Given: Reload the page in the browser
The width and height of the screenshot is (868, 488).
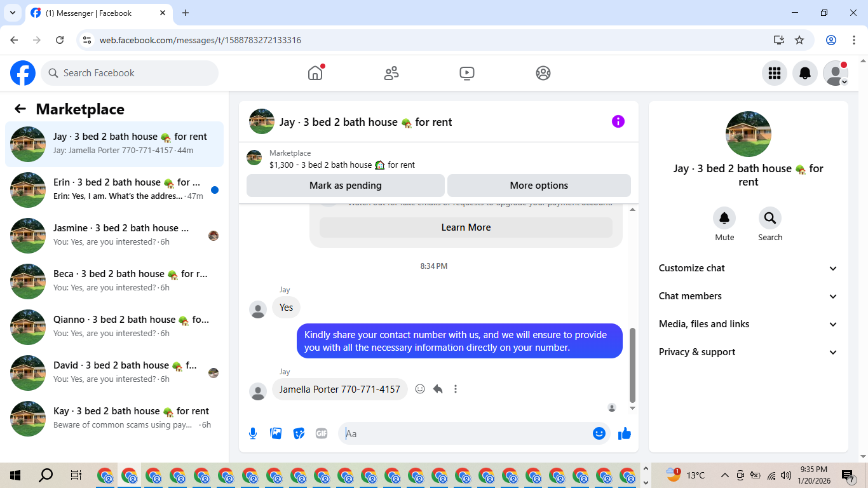Looking at the screenshot, I should 60,40.
